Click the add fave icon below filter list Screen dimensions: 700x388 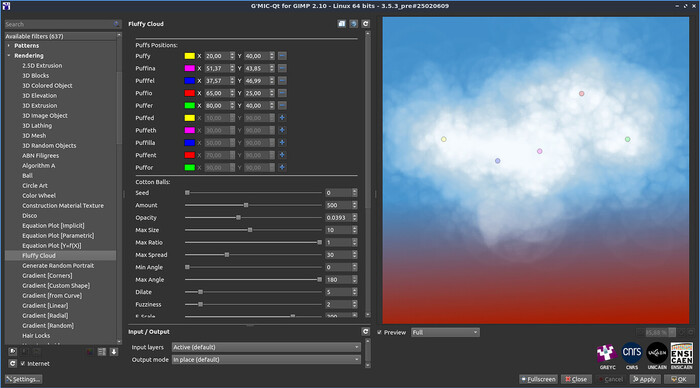[x=12, y=352]
